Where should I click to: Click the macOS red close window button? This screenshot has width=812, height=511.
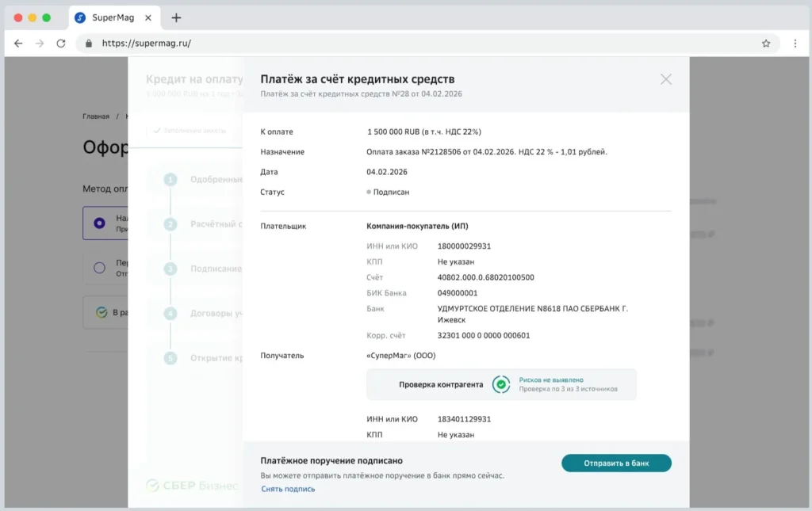pos(18,17)
